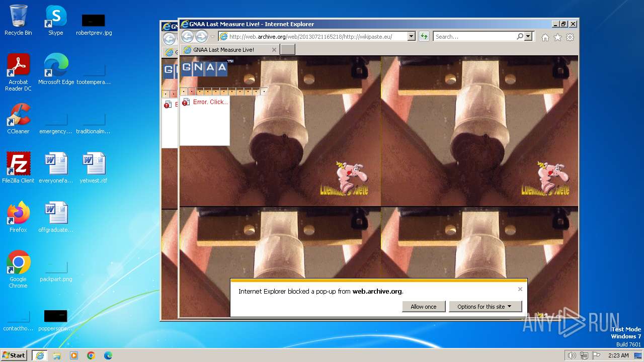644x362 pixels.
Task: Click the Internet Explorer icon in the title bar
Action: [x=185, y=24]
